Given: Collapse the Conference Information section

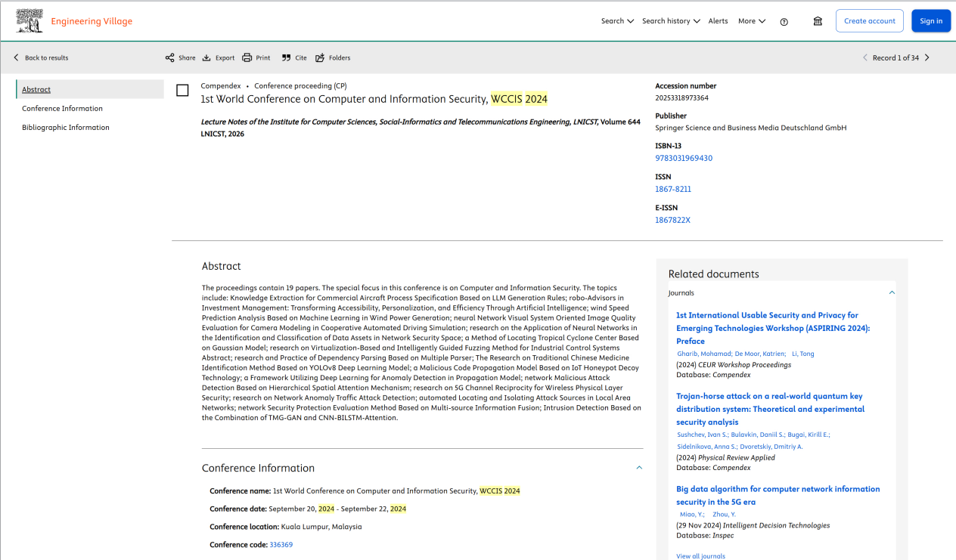Looking at the screenshot, I should 639,468.
